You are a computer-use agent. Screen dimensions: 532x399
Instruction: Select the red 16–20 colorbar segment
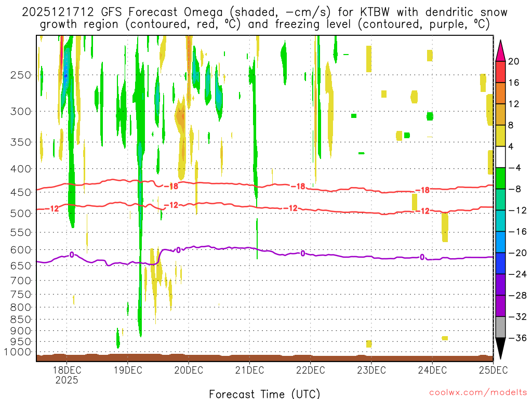pyautogui.click(x=500, y=72)
